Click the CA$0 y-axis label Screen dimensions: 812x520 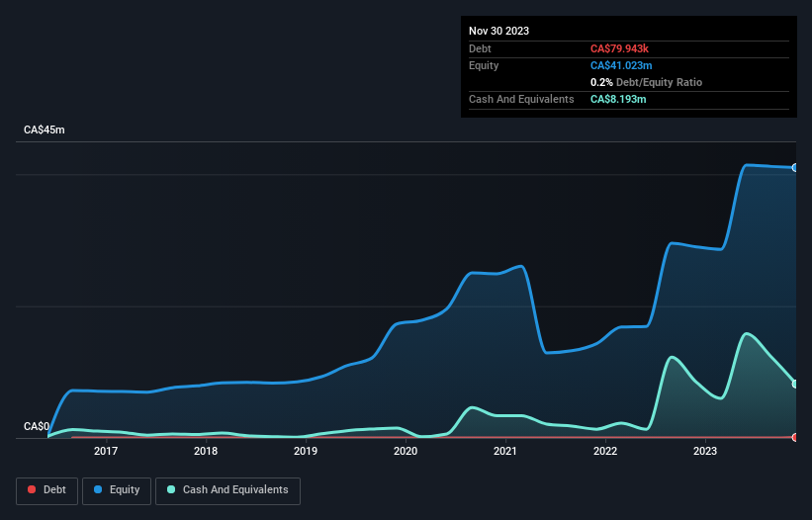pyautogui.click(x=37, y=426)
